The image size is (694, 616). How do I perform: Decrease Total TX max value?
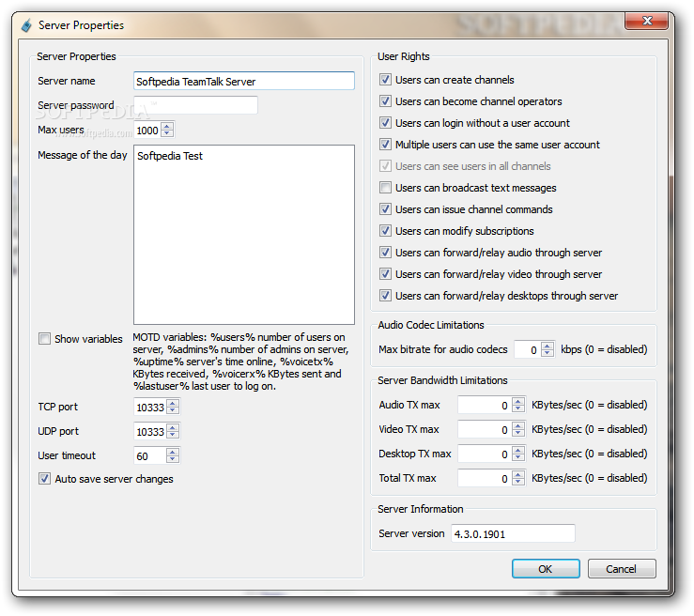click(517, 482)
